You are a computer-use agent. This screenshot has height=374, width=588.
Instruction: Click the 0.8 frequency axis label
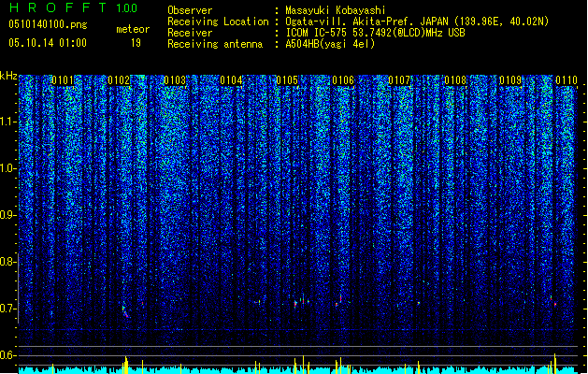(x=7, y=262)
